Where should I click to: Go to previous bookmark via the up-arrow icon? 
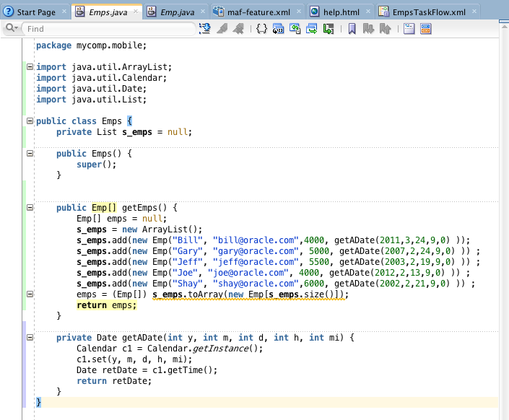pos(386,29)
